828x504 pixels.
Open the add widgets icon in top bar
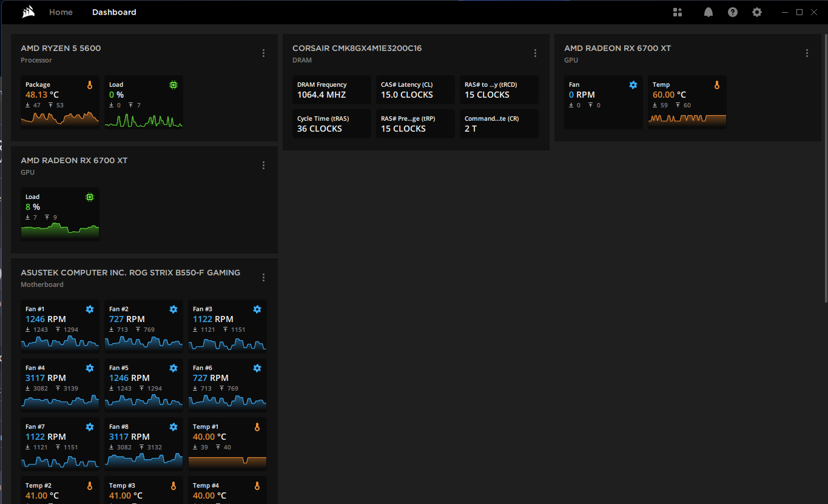point(678,12)
